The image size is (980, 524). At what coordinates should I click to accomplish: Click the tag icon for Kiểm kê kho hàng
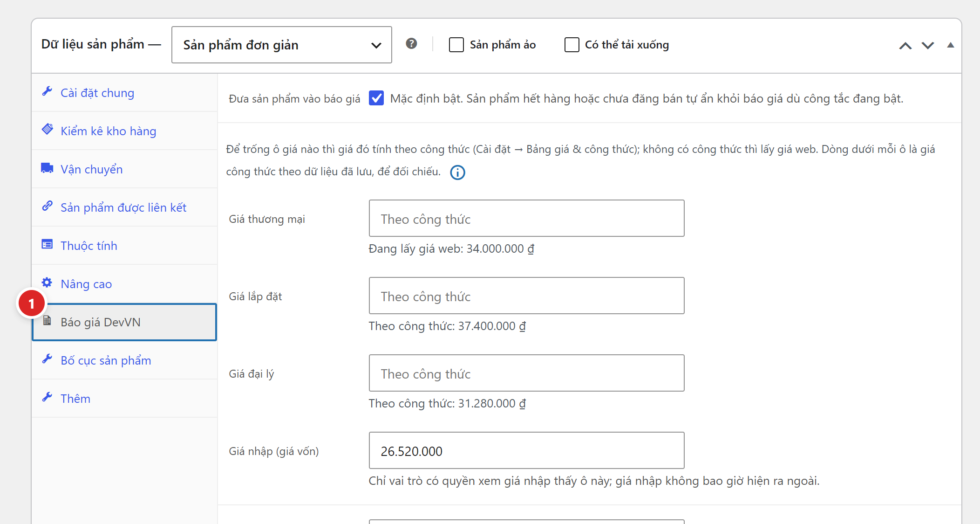(47, 130)
